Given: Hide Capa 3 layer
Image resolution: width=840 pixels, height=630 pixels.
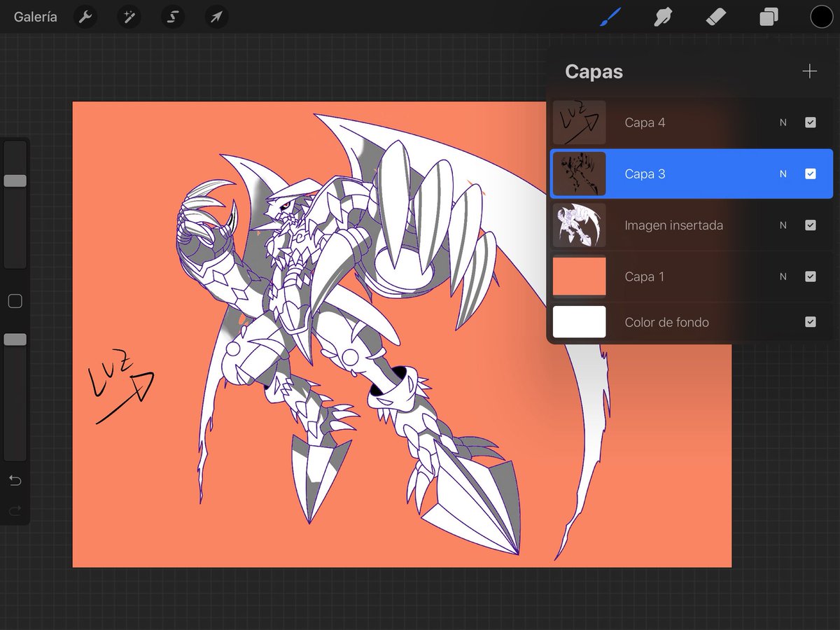Looking at the screenshot, I should [811, 174].
